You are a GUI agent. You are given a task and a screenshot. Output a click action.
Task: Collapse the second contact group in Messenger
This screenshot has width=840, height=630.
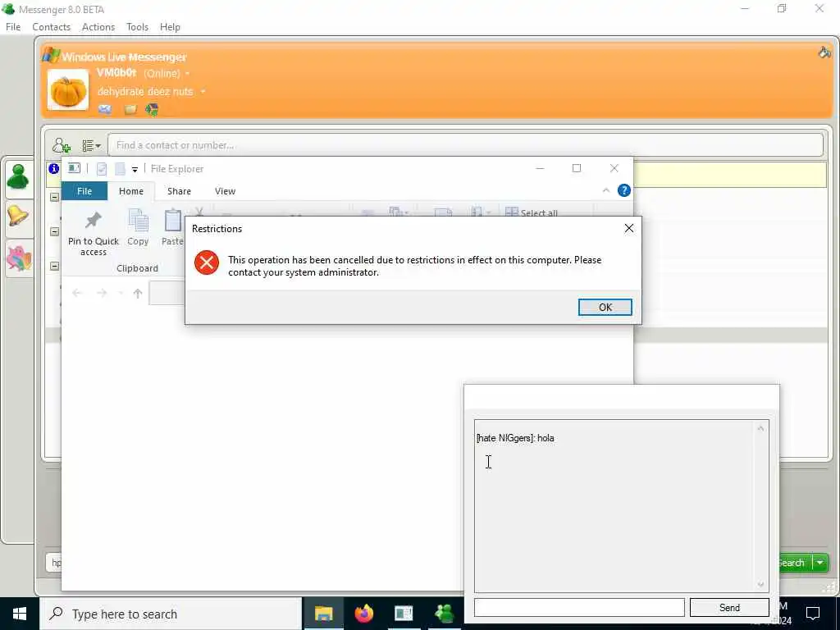coord(55,231)
